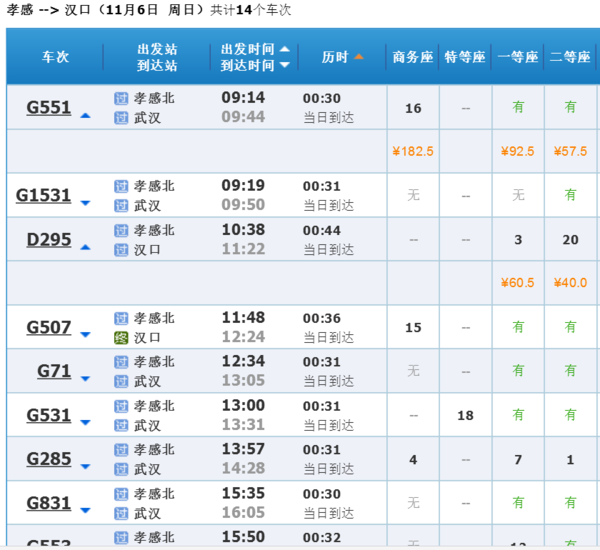This screenshot has width=600, height=550.
Task: Click the 车次 column header
Action: coord(55,57)
